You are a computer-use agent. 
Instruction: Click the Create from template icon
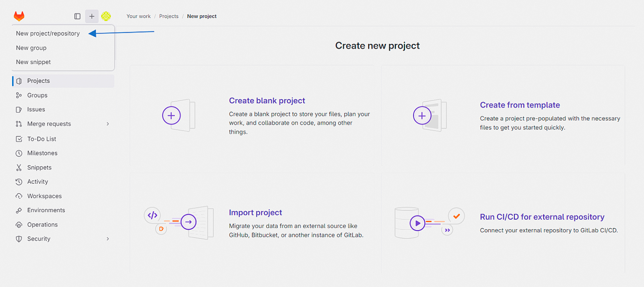pyautogui.click(x=422, y=115)
